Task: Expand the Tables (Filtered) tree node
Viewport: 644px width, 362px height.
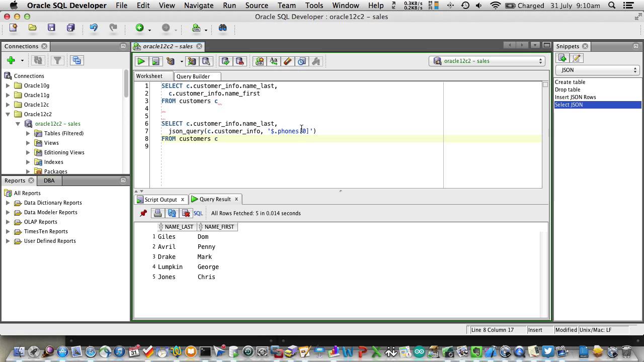Action: [x=28, y=133]
